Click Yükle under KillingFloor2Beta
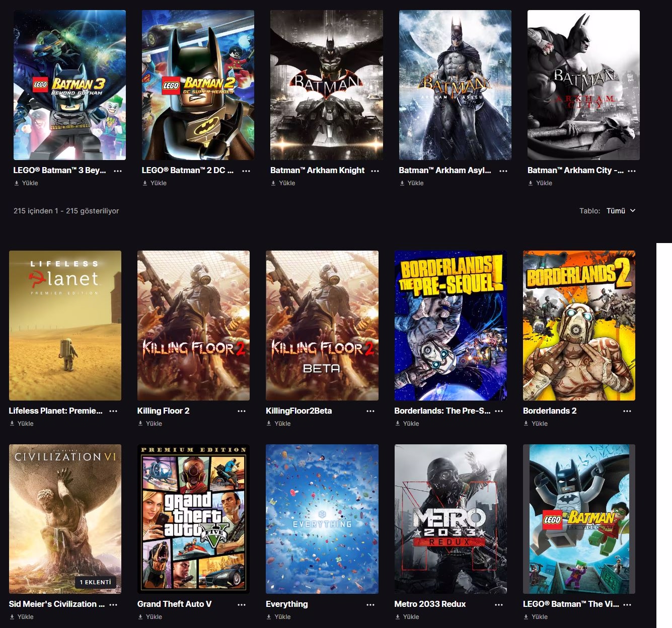This screenshot has width=672, height=628. 279,424
